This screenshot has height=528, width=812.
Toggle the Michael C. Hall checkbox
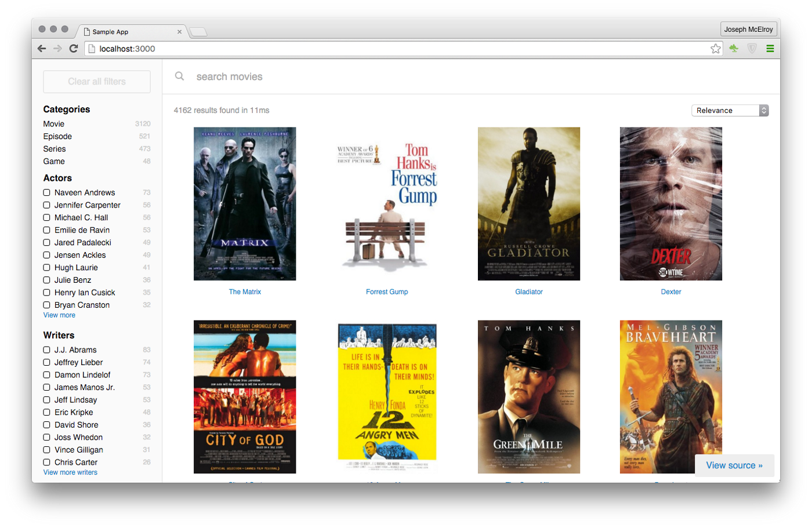point(47,217)
